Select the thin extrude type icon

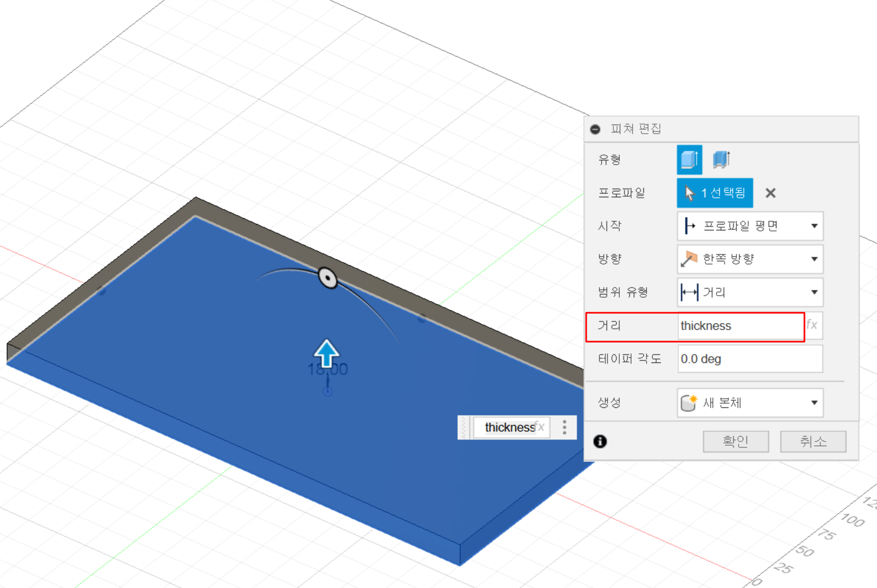(x=721, y=159)
